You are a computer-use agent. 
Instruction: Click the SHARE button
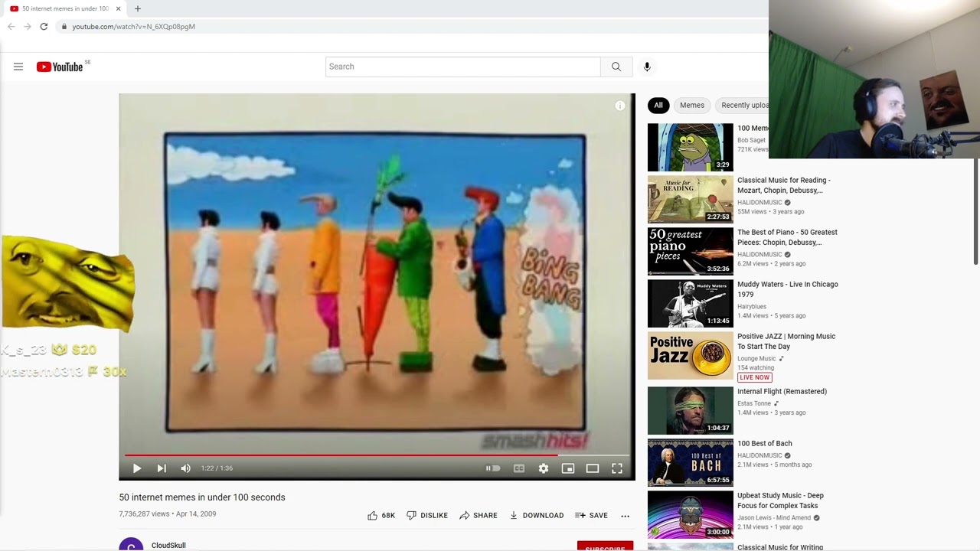[479, 516]
